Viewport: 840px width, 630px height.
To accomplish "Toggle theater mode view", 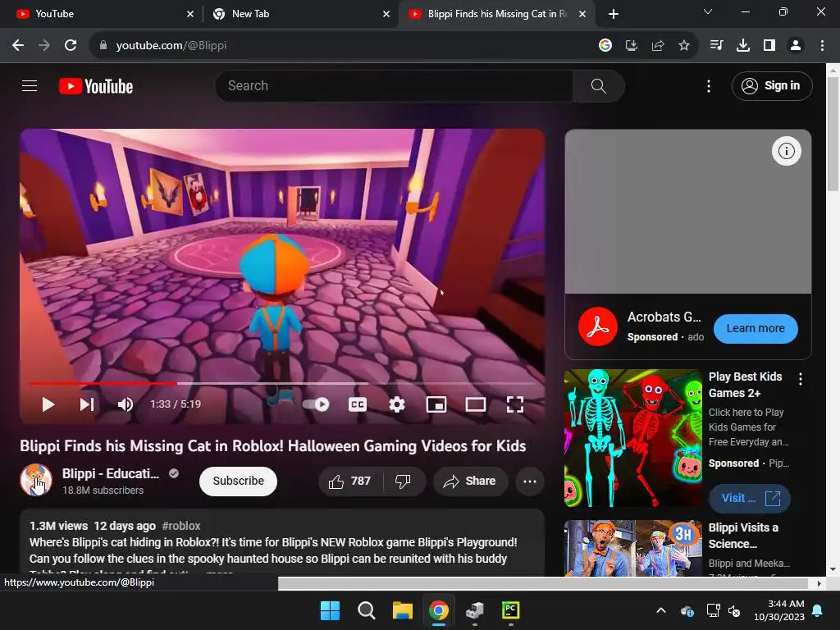I will pos(476,404).
